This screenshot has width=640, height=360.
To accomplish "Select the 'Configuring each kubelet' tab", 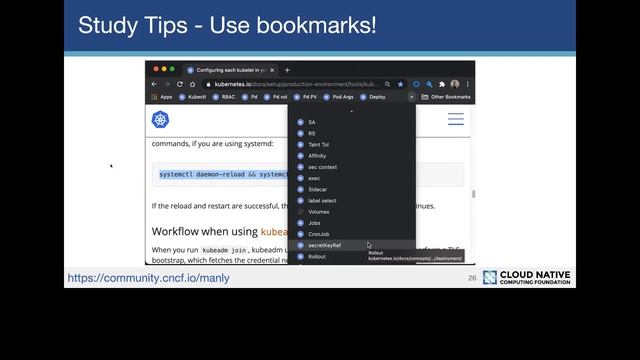I will coord(230,70).
